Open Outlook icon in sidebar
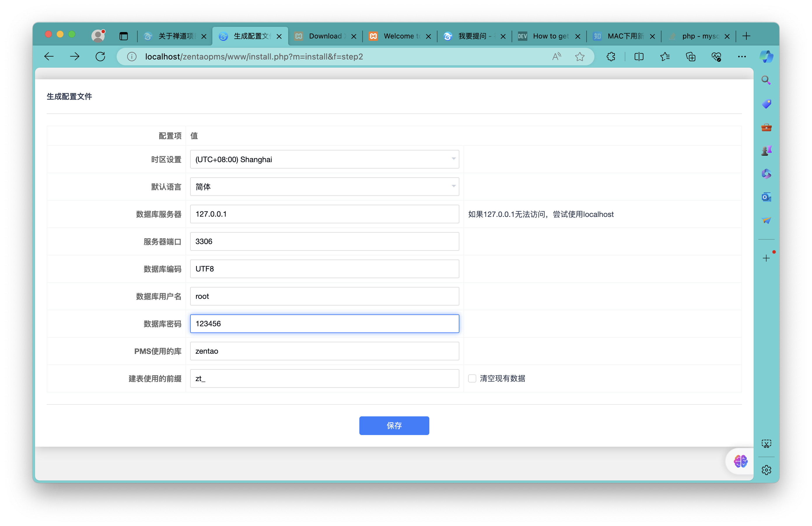Screen dimensions: 812x526 pyautogui.click(x=766, y=197)
